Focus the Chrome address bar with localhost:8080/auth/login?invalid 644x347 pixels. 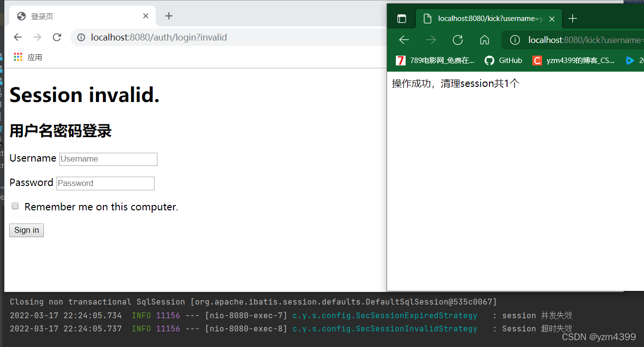229,38
